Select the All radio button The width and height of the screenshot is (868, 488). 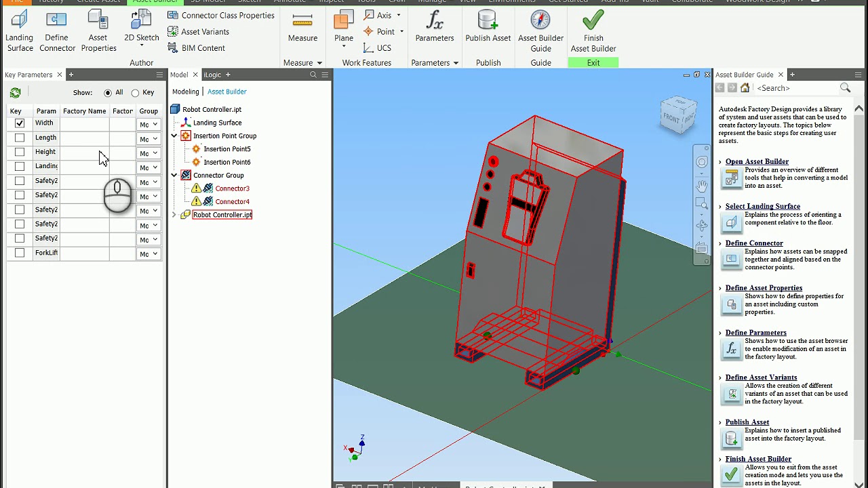pos(108,93)
